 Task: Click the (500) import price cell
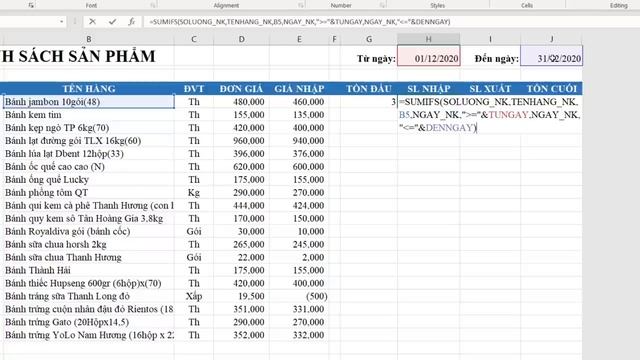299,296
